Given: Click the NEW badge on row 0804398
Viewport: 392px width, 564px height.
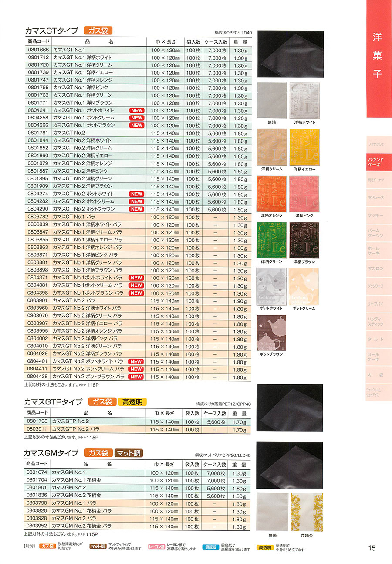Looking at the screenshot, I should pyautogui.click(x=137, y=293).
